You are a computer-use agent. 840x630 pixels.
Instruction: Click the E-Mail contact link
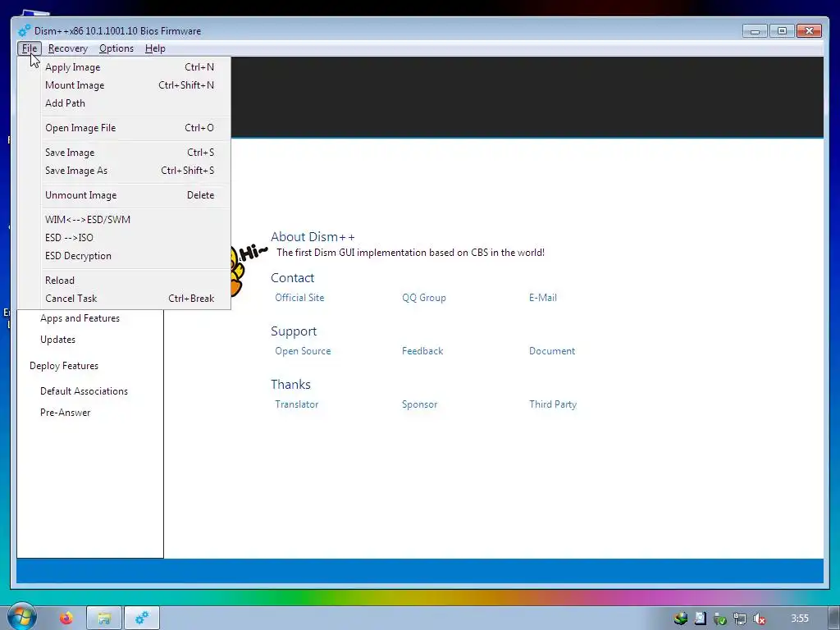[x=543, y=297]
